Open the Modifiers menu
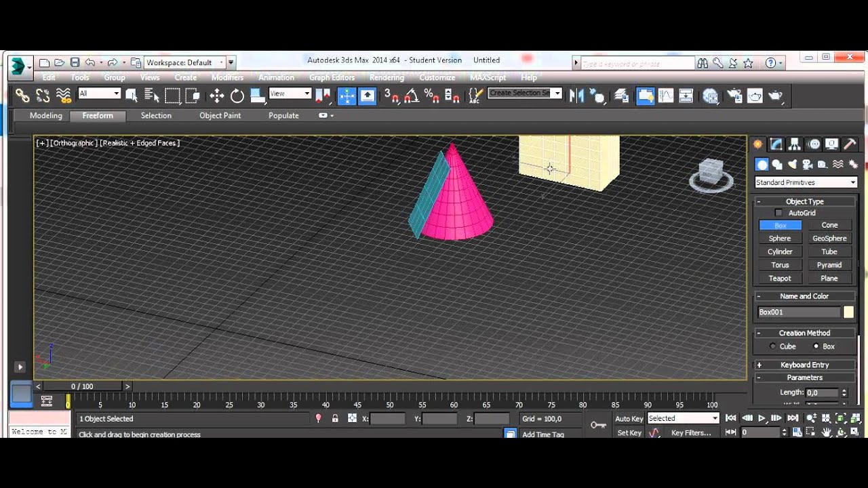This screenshot has width=868, height=488. tap(227, 77)
